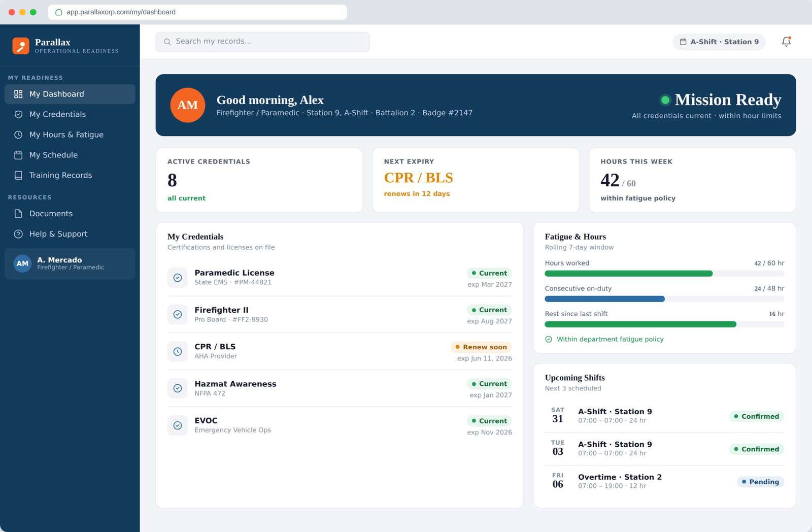812x532 pixels.
Task: Open the Active Credentials card
Action: pos(259,180)
